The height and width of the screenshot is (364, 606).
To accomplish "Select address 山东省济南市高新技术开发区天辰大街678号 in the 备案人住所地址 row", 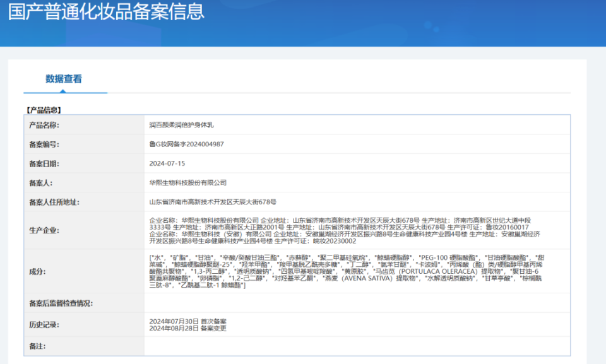I will [x=213, y=202].
